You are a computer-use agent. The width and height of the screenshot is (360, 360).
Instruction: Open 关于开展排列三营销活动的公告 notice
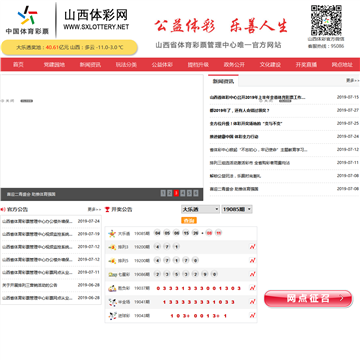[x=30, y=285]
